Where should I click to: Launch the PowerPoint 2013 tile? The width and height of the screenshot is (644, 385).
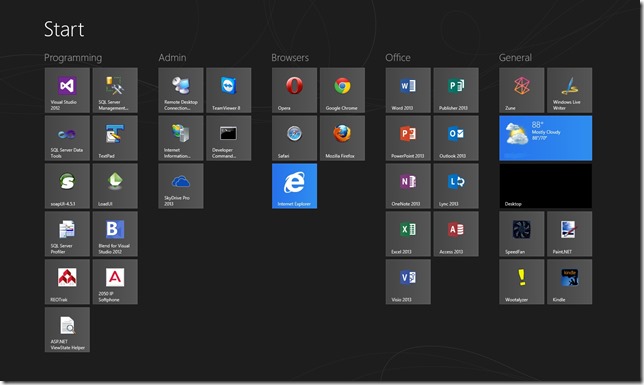pyautogui.click(x=408, y=138)
